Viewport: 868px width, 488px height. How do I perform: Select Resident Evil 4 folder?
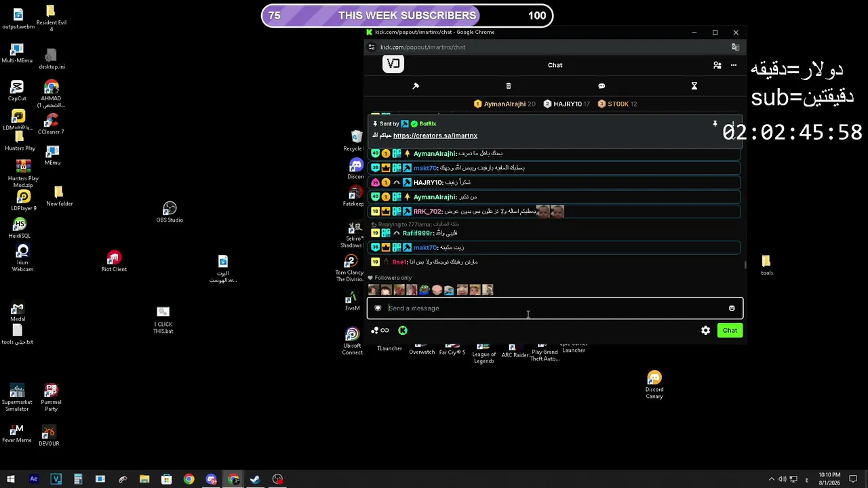pos(51,18)
